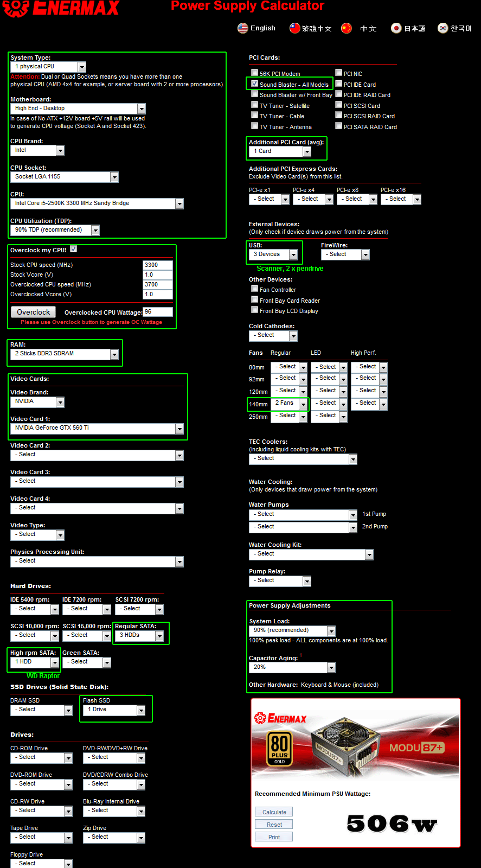Click the Overclocked CPU Wattage field
Viewport: 481px width, 868px height.
[158, 312]
